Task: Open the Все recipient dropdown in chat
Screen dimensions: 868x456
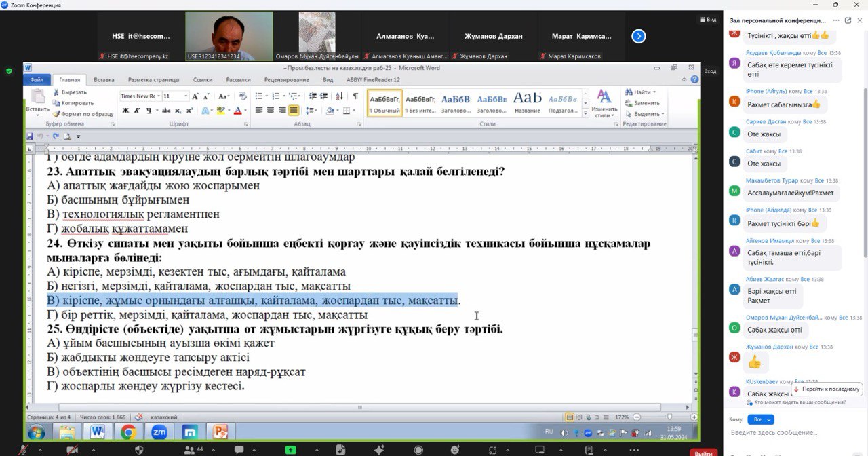Action: tap(760, 419)
